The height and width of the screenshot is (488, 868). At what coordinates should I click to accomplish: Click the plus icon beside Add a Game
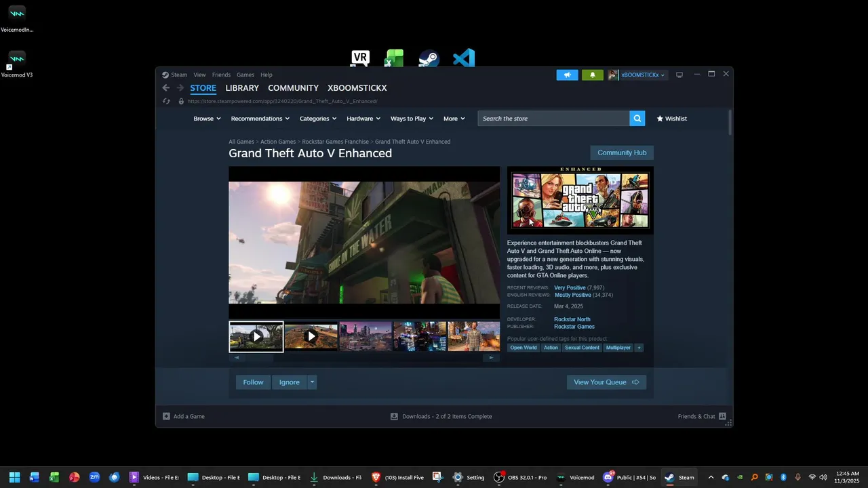pos(166,416)
